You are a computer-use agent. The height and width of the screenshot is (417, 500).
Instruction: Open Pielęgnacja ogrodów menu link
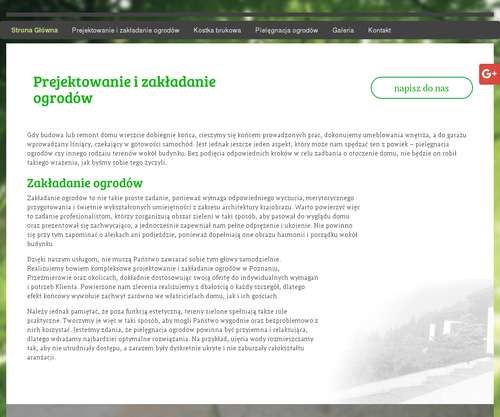pyautogui.click(x=286, y=30)
